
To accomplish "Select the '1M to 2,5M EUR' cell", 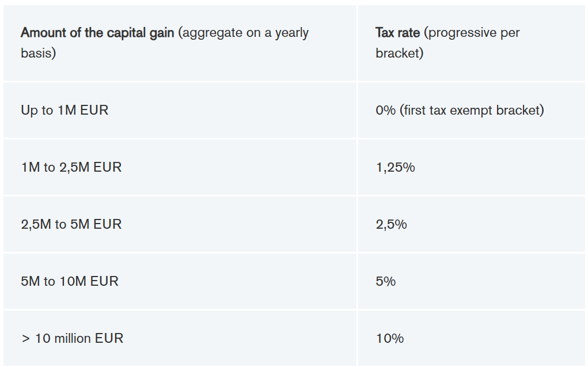I will click(71, 167).
